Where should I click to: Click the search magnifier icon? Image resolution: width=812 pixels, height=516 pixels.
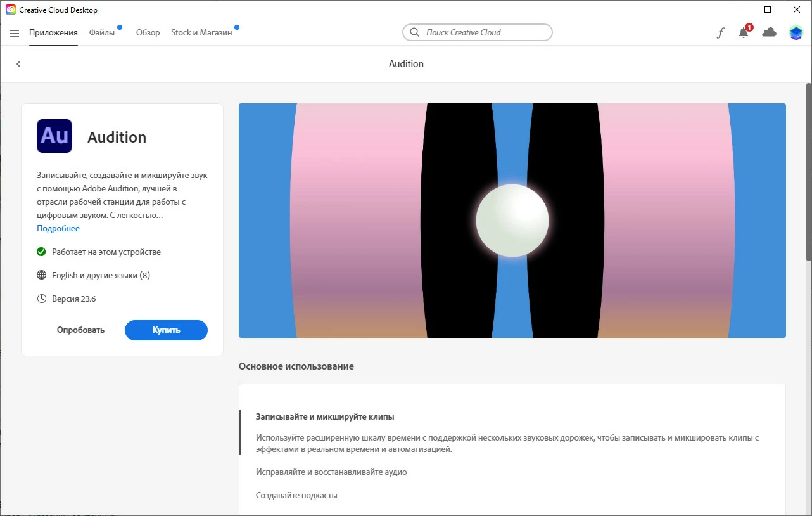tap(415, 32)
